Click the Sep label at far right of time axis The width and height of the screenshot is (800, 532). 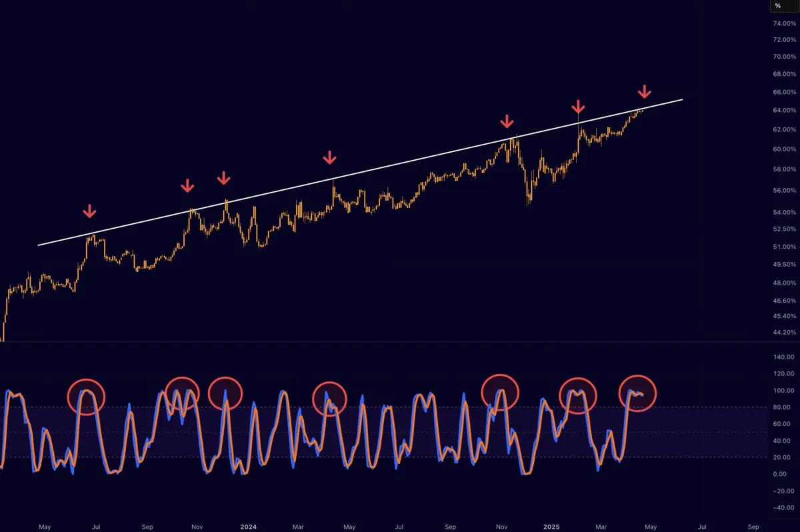753,527
